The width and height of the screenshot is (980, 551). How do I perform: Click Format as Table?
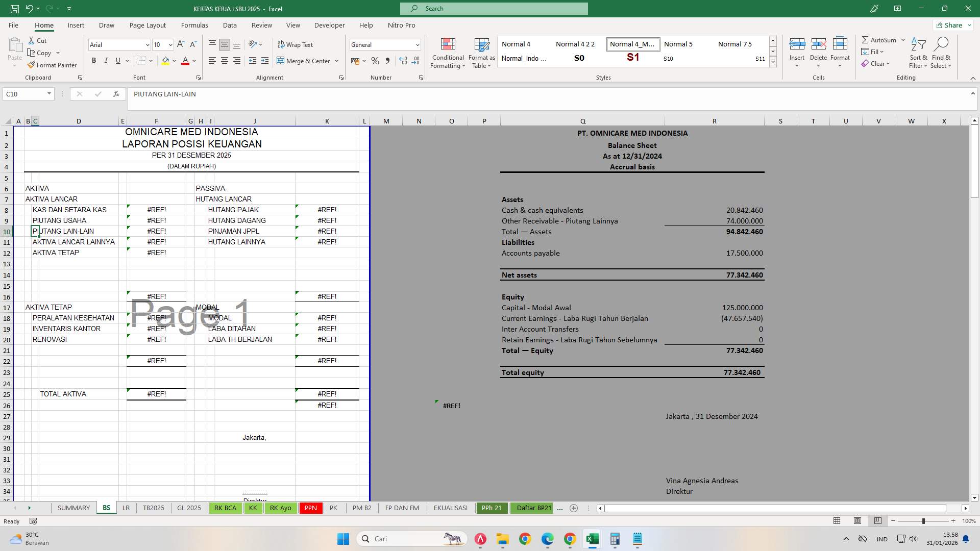point(480,54)
